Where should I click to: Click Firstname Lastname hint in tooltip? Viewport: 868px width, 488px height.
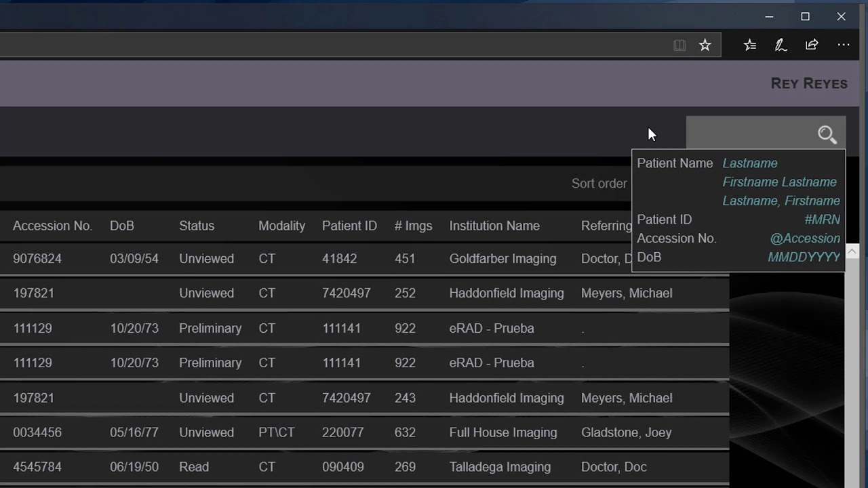[779, 182]
